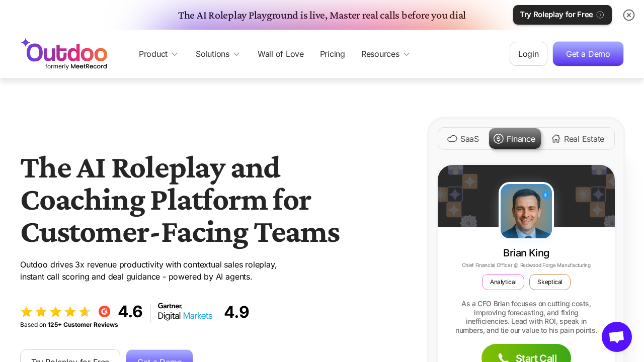Click the Gartner Digital Markets logo
This screenshot has height=362, width=644.
coord(185,312)
